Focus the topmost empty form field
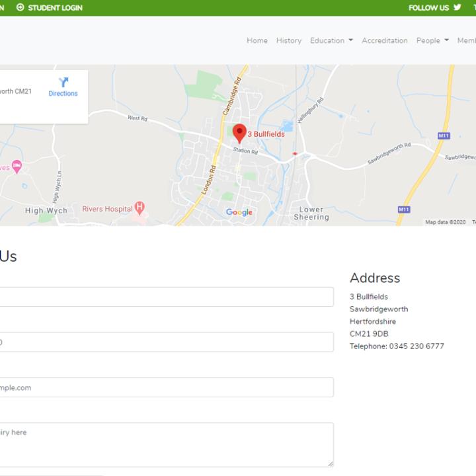 click(165, 297)
